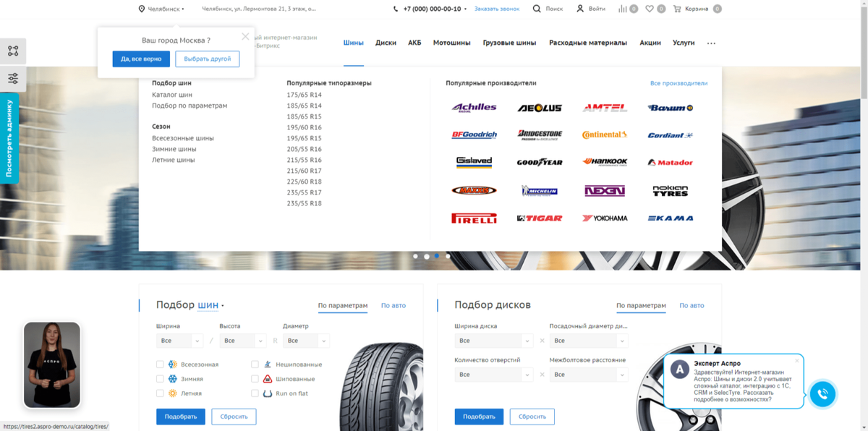Select the first banner slider dot
Image resolution: width=868 pixels, height=431 pixels.
(415, 256)
